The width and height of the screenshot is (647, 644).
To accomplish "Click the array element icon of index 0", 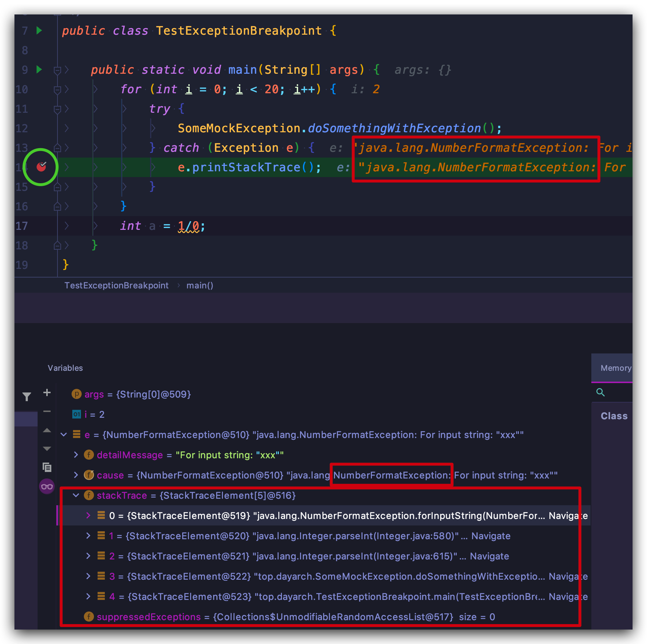I will coord(101,515).
